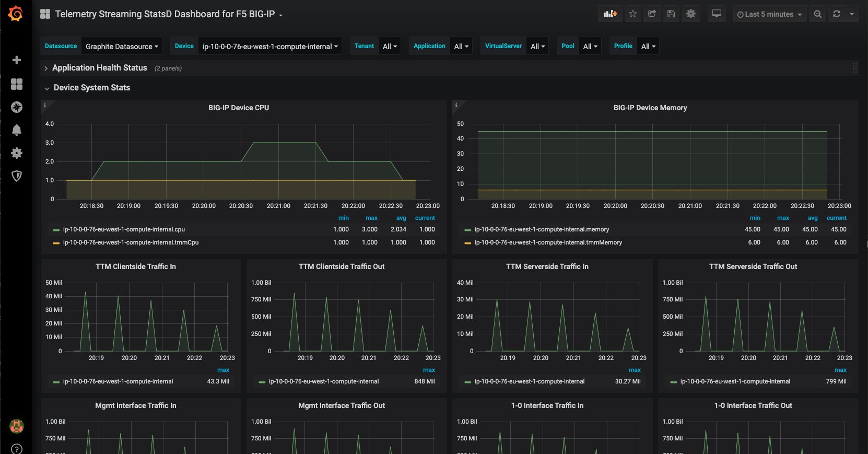Click the Add panel icon

click(610, 14)
